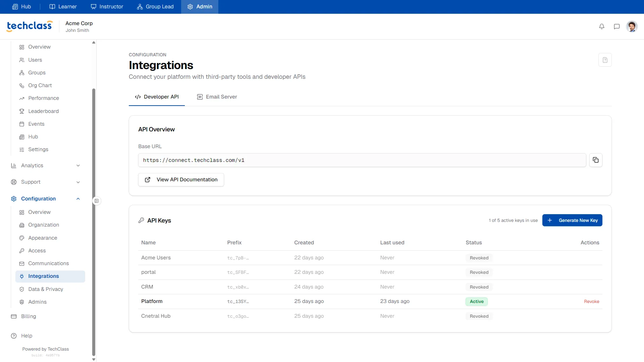Select the Admin view tab
The image size is (644, 362).
[200, 7]
